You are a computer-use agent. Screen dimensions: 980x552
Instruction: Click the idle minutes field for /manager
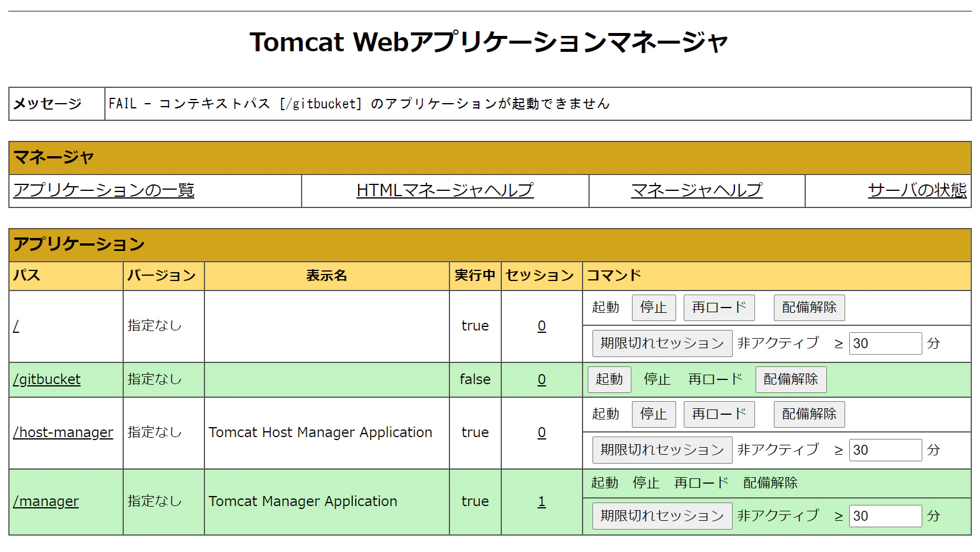pyautogui.click(x=886, y=515)
